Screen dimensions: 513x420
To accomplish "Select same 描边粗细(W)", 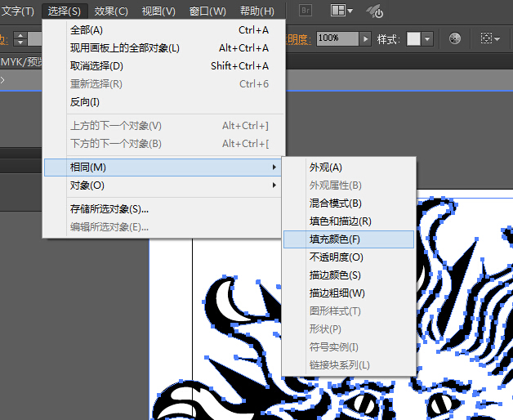I will (x=349, y=293).
